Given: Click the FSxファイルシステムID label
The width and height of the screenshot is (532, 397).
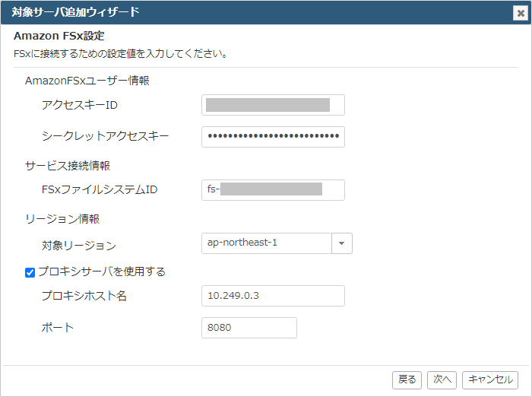Looking at the screenshot, I should pos(100,189).
